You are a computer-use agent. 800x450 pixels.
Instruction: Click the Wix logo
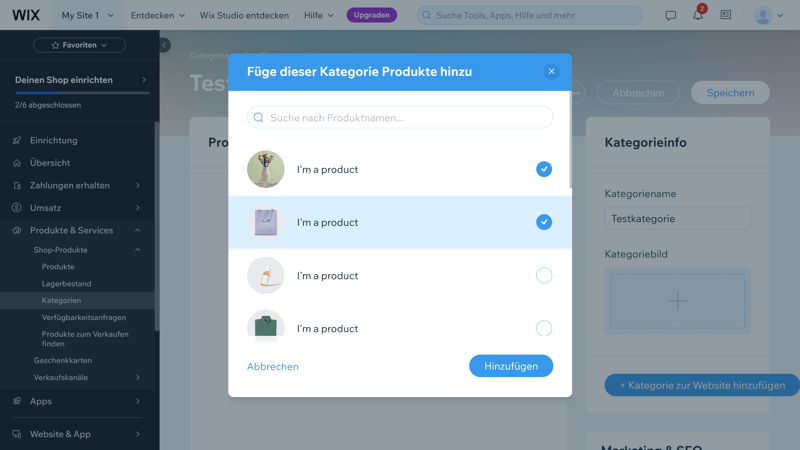tap(26, 15)
